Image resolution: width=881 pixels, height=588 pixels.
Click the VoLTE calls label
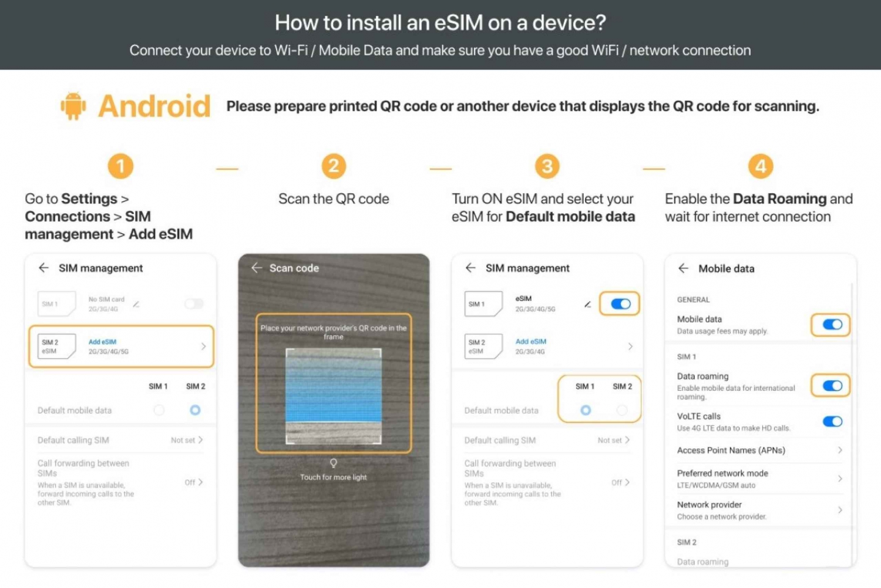click(x=699, y=416)
